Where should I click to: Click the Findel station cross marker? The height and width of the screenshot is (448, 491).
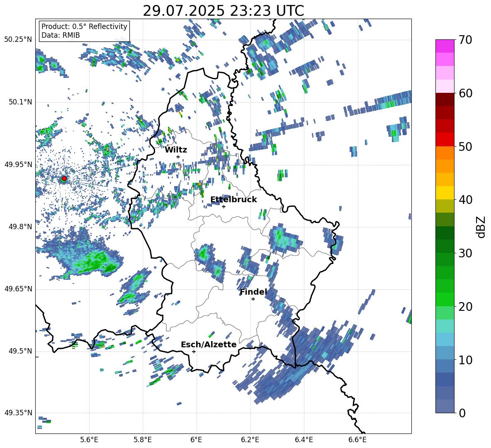(253, 299)
